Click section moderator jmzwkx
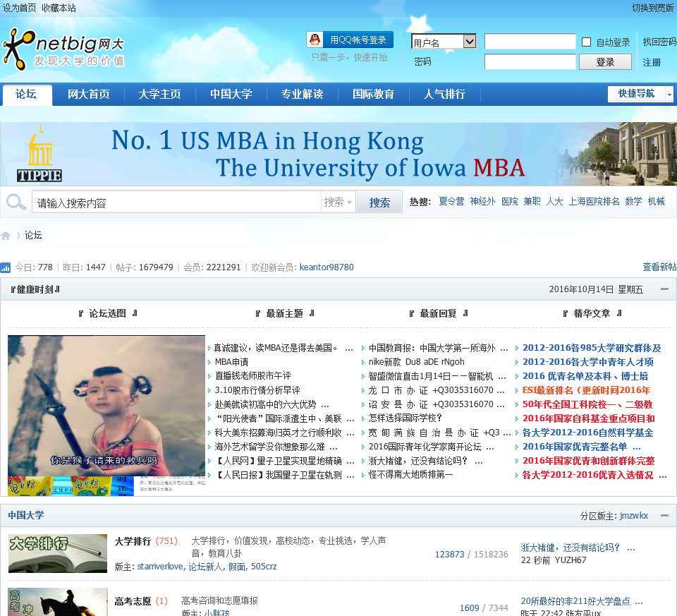 (x=634, y=515)
